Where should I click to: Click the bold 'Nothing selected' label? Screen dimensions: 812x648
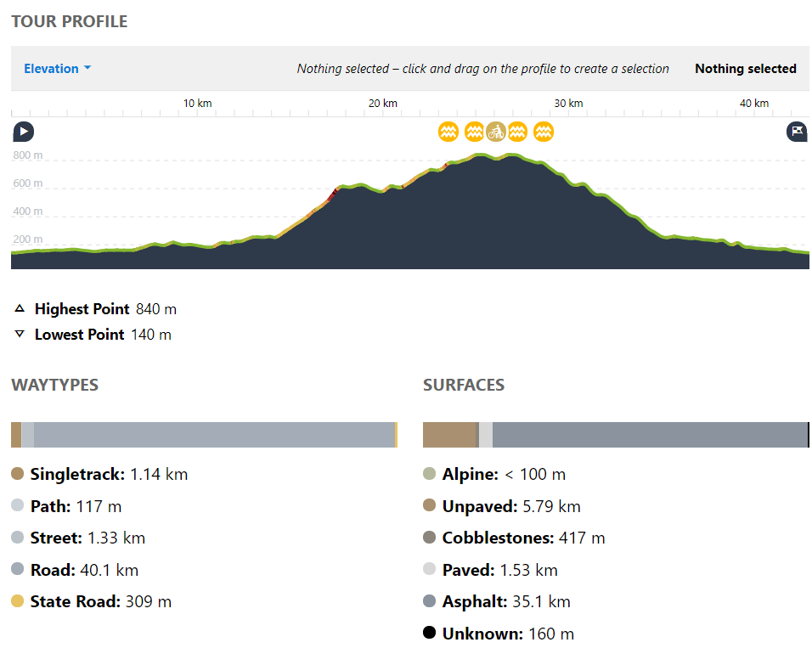click(x=745, y=69)
